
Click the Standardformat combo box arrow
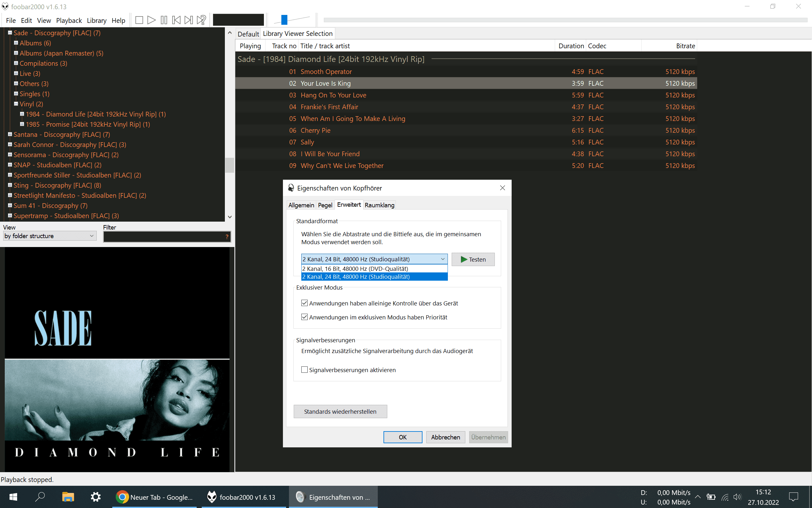tap(442, 259)
